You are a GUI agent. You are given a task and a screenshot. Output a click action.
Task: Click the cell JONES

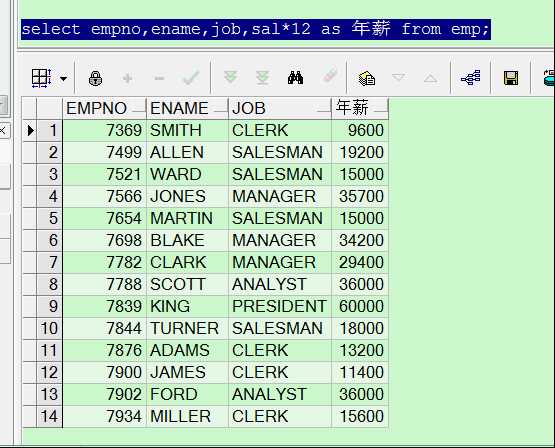187,196
